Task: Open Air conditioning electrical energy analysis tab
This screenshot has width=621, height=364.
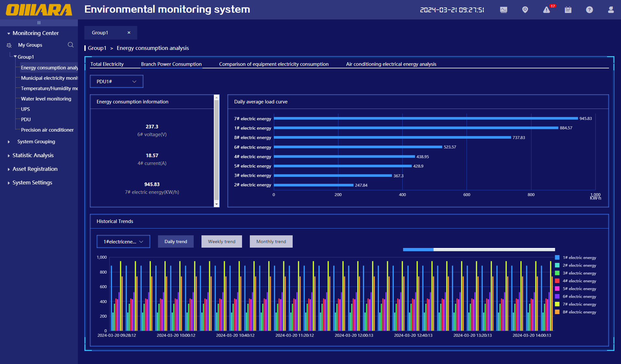Action: (x=391, y=64)
